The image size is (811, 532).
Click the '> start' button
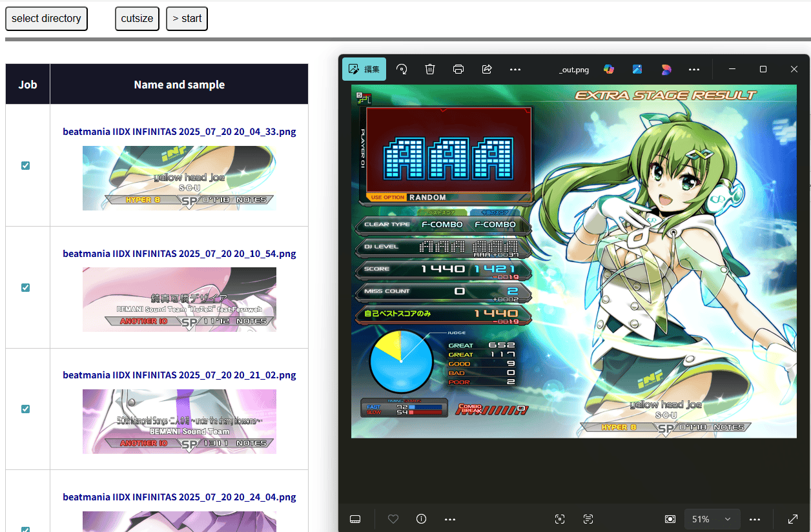pos(187,19)
